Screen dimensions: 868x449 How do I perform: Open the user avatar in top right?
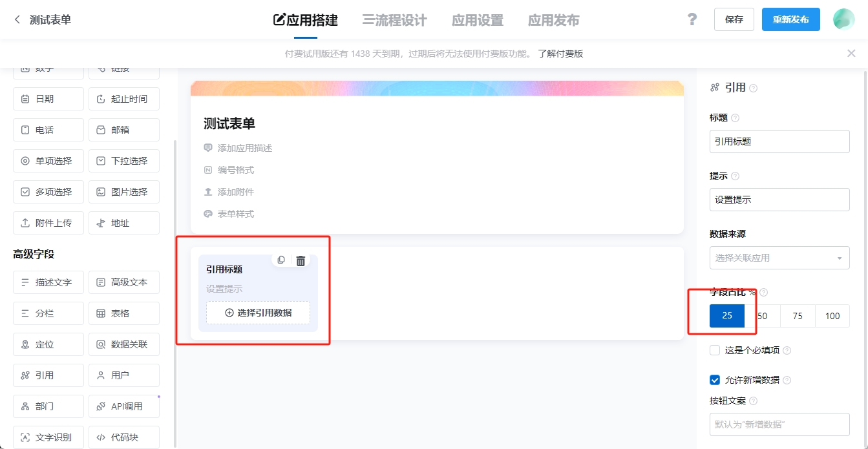coord(843,19)
